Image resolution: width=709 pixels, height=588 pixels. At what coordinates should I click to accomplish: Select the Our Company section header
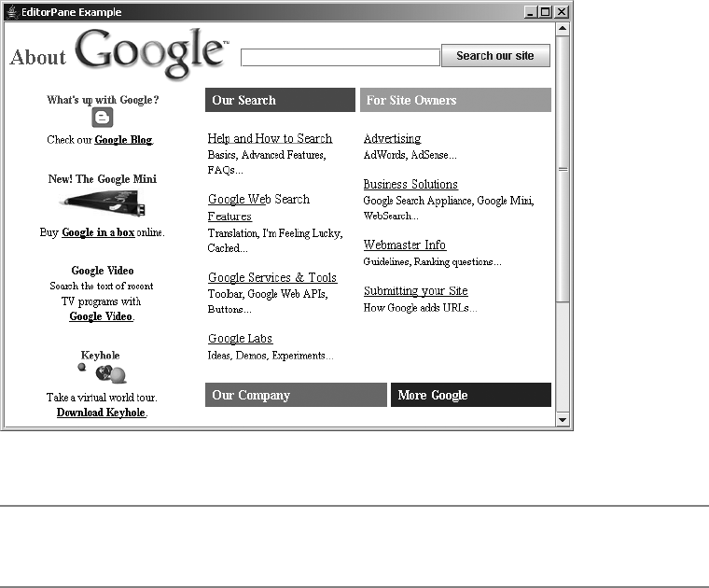296,395
